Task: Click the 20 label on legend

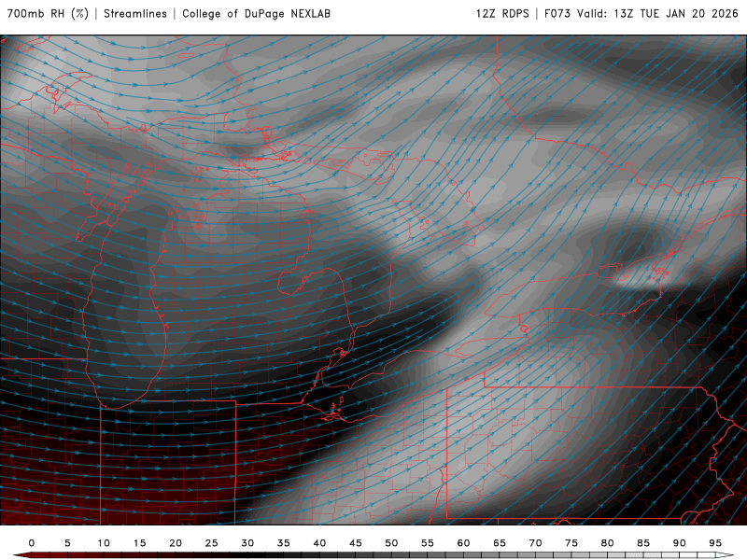Action: tap(176, 543)
